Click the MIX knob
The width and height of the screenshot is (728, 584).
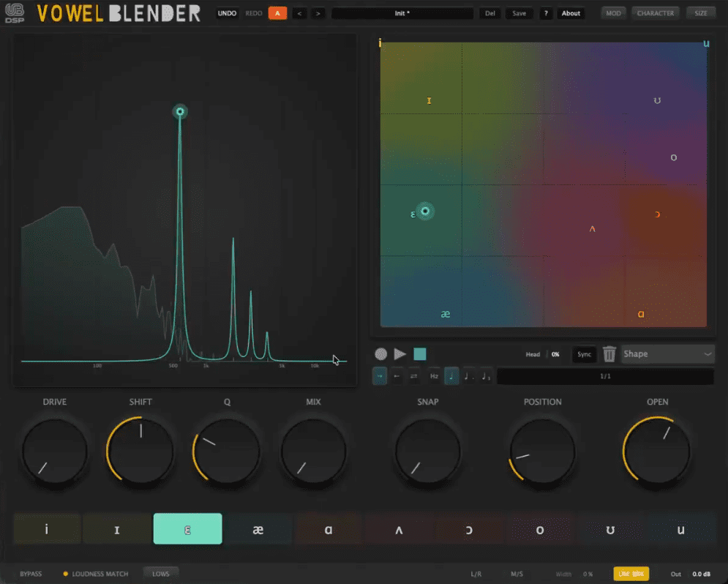[x=313, y=452]
